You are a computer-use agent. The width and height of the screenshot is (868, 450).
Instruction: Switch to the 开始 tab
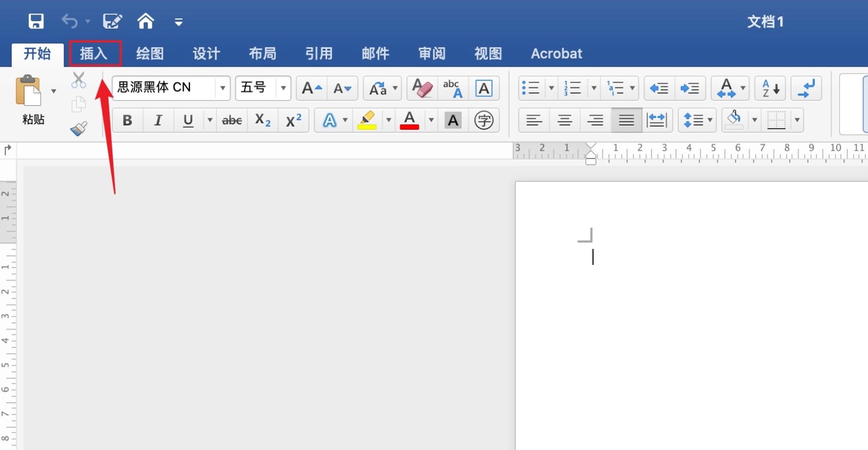tap(37, 54)
